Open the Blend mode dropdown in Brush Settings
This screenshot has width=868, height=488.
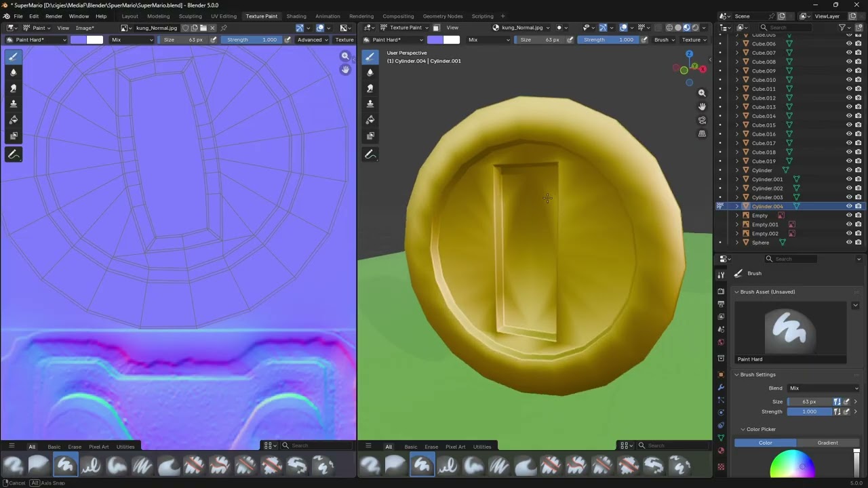823,388
